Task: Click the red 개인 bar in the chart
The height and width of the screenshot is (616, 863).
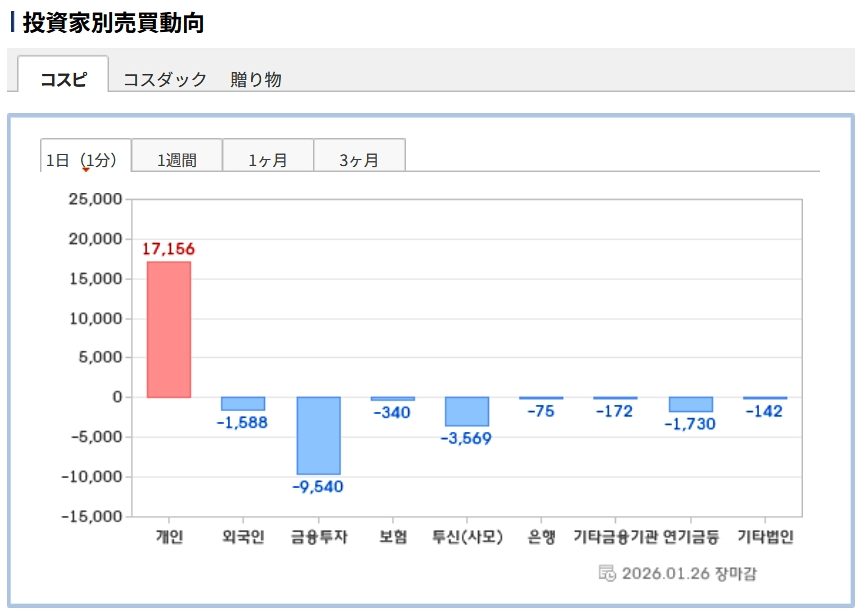Action: pos(169,329)
